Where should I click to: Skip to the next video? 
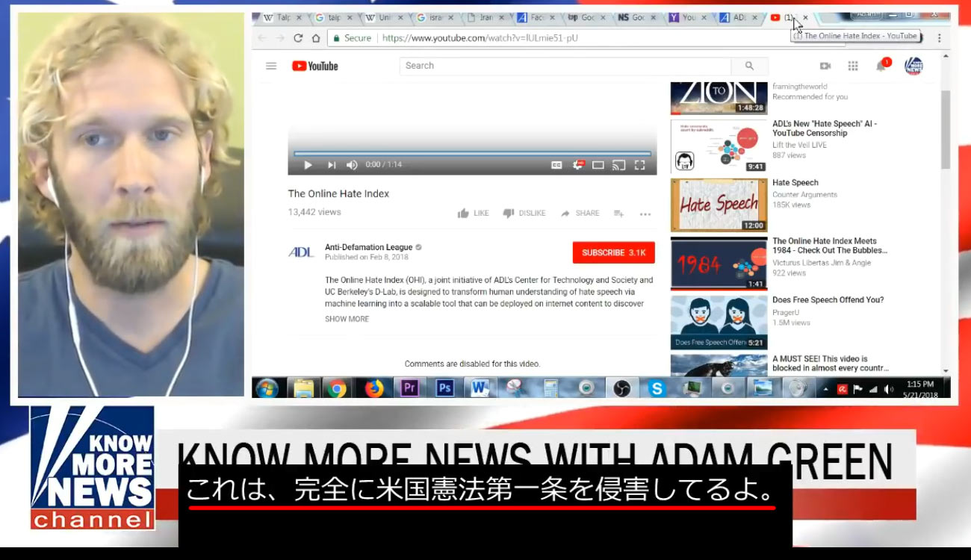pyautogui.click(x=332, y=165)
